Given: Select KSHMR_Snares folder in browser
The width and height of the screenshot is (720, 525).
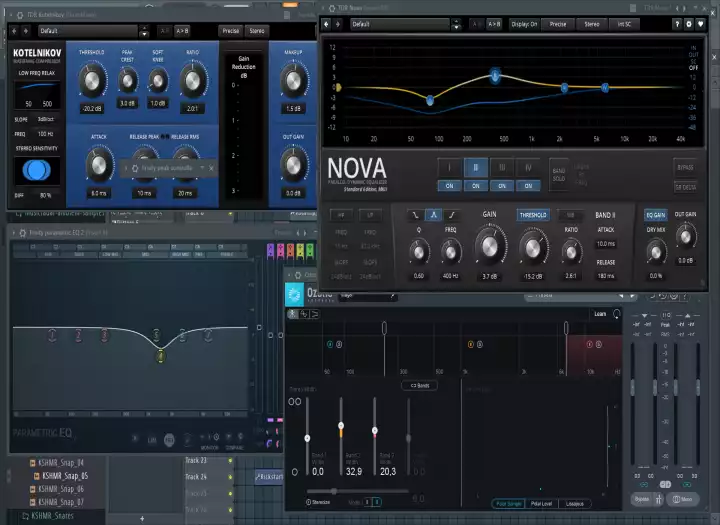Looking at the screenshot, I should click(x=52, y=516).
